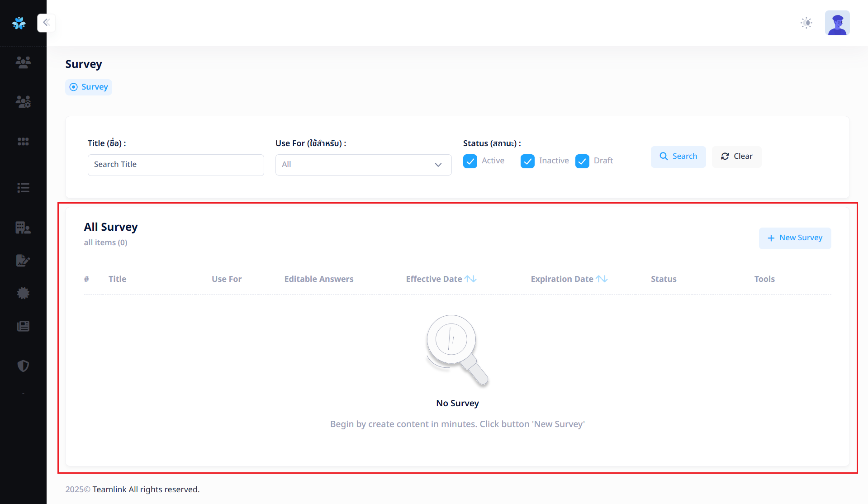Sort by Effective Date column

(470, 279)
